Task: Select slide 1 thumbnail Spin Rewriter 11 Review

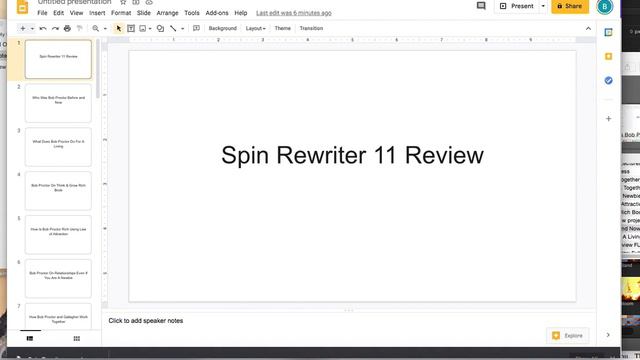Action: tap(58, 59)
